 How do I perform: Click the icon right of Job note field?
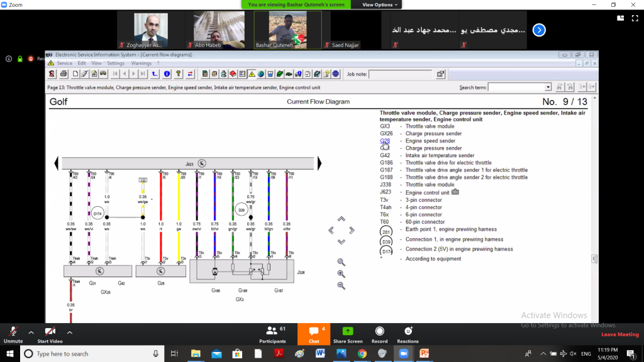pyautogui.click(x=440, y=74)
